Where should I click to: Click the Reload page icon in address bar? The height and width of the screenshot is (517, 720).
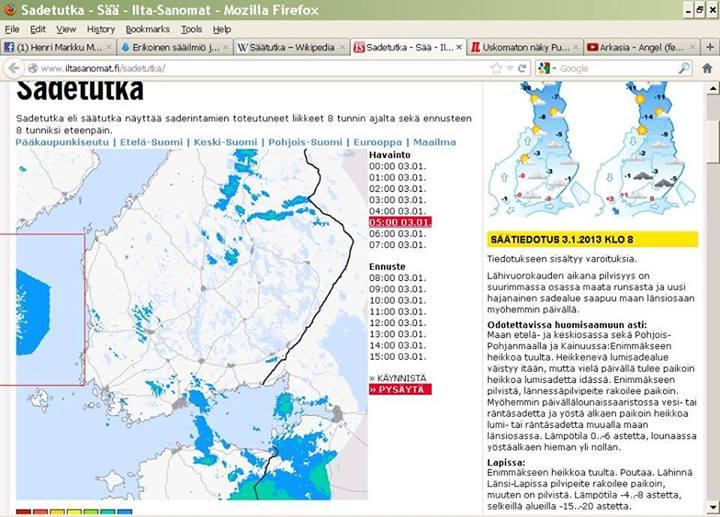coord(522,68)
